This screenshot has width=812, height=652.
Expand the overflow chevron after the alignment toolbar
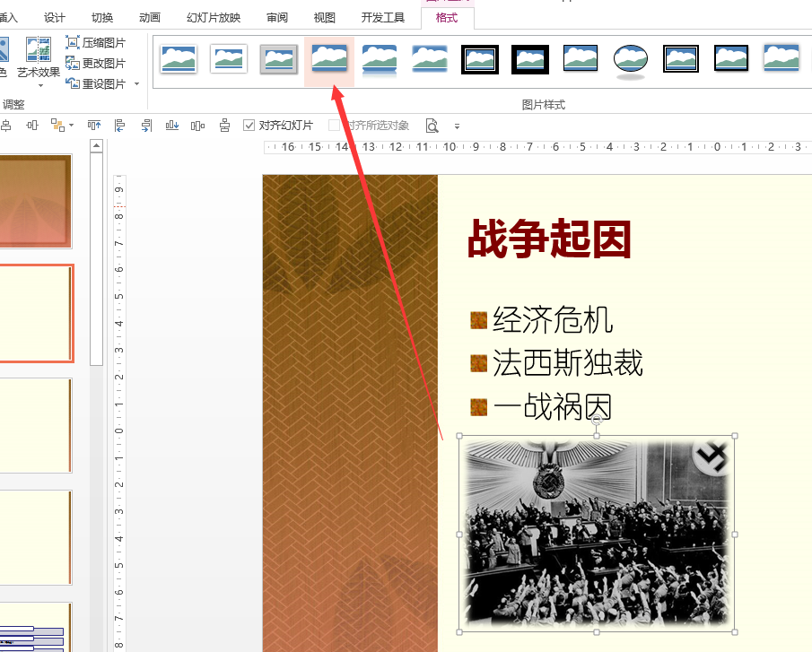click(456, 126)
